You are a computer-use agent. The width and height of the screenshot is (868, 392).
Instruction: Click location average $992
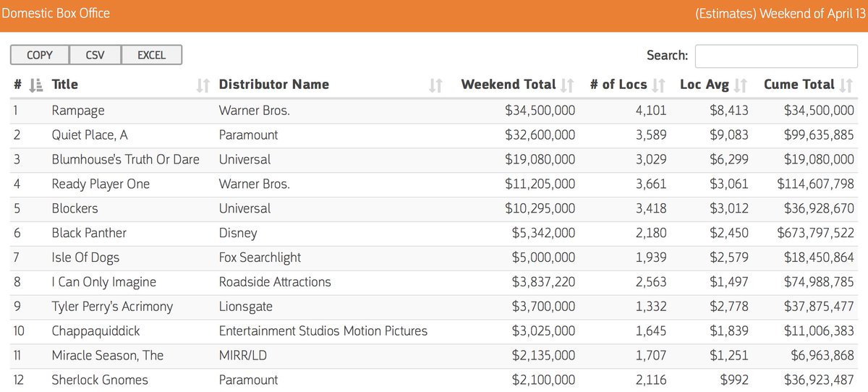733,380
